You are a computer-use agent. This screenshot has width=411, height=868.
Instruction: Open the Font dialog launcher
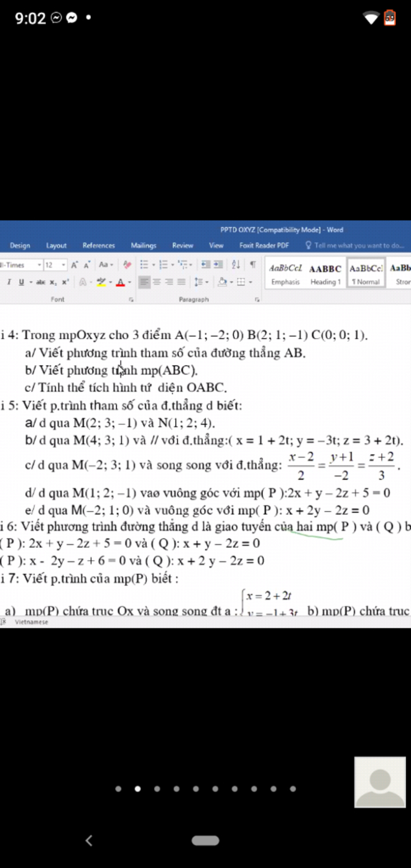pyautogui.click(x=131, y=300)
